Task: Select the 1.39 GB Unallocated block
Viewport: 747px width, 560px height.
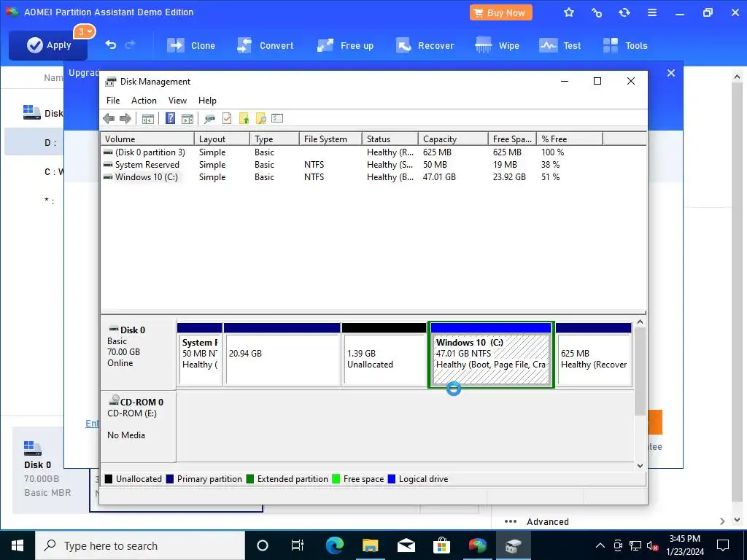Action: point(384,355)
